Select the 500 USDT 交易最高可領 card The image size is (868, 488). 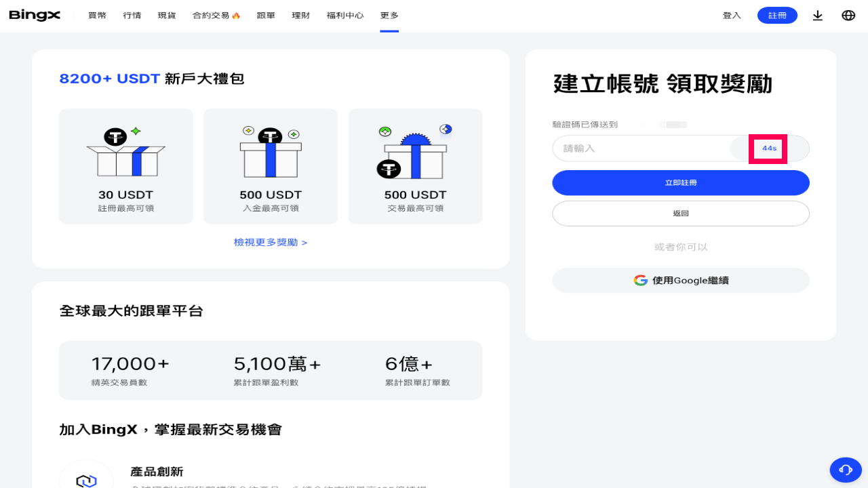[416, 166]
